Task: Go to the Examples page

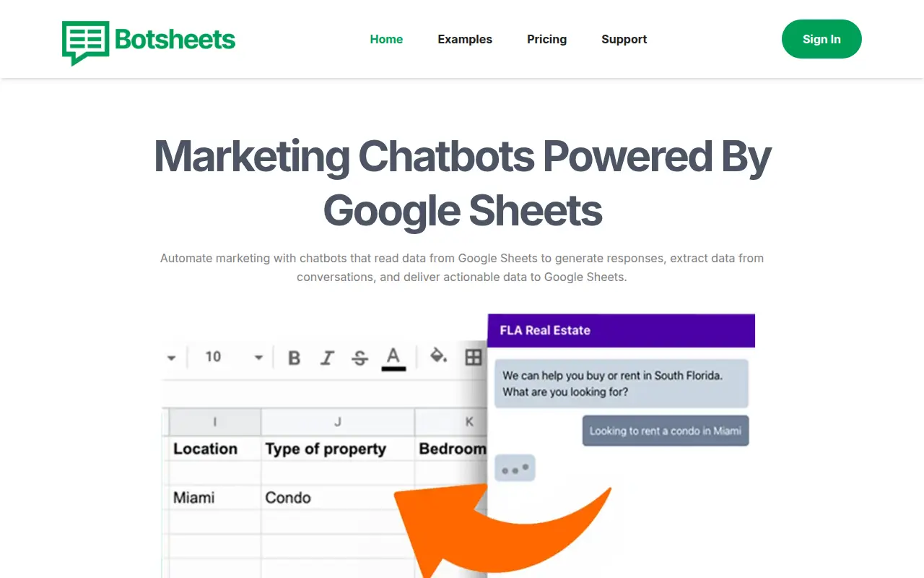Action: 465,39
